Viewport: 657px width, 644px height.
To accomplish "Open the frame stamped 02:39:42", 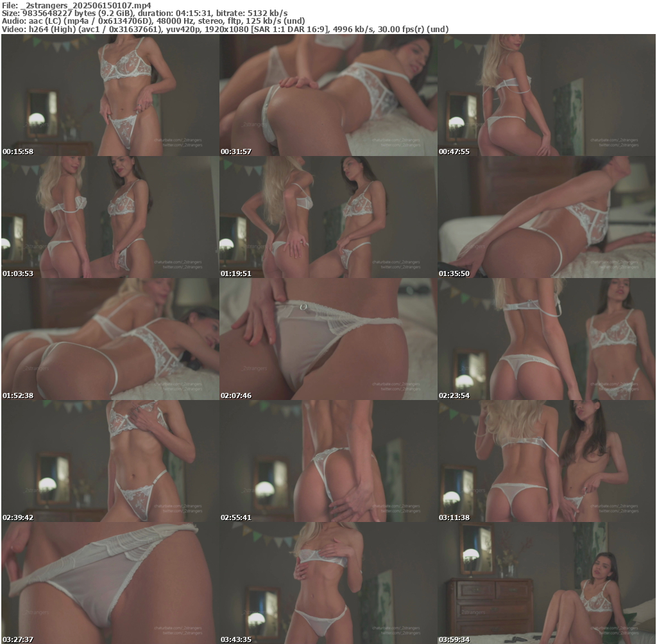I will (x=110, y=461).
